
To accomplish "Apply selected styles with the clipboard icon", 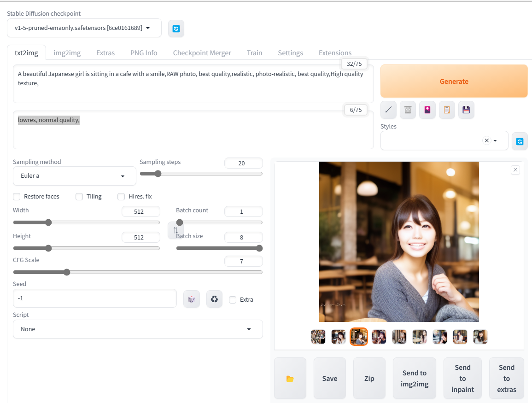I will [x=447, y=110].
